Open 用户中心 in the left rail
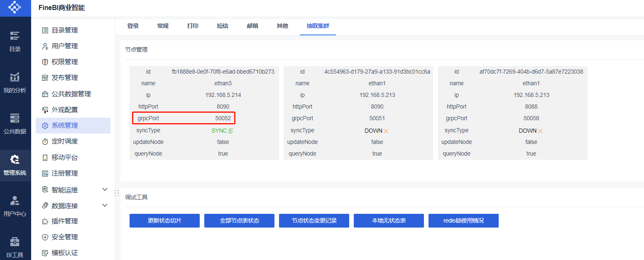Image resolution: width=644 pixels, height=260 pixels. 15,206
